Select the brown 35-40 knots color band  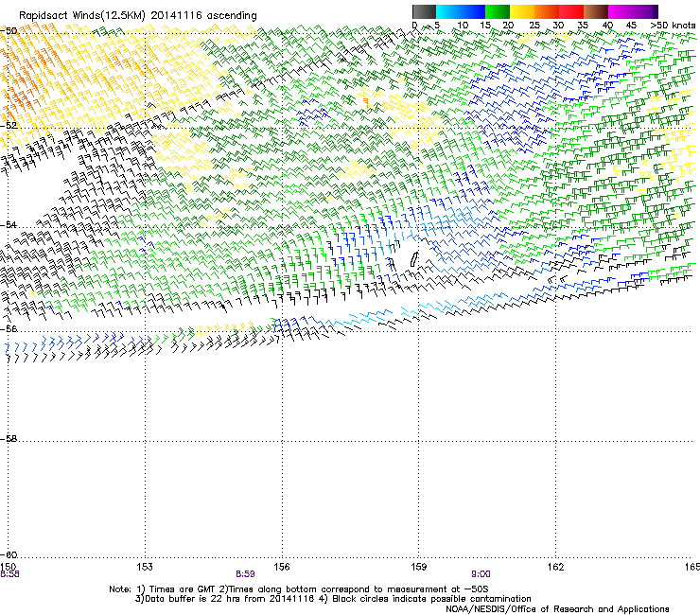point(596,11)
